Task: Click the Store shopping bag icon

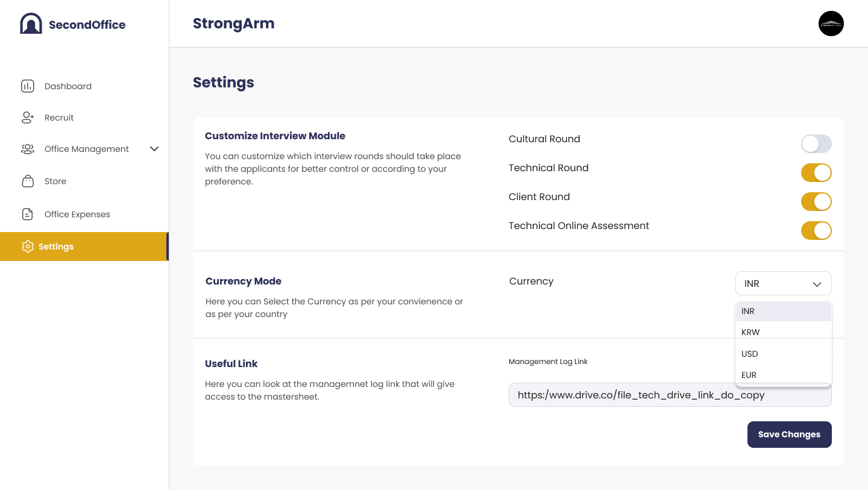Action: pyautogui.click(x=28, y=181)
